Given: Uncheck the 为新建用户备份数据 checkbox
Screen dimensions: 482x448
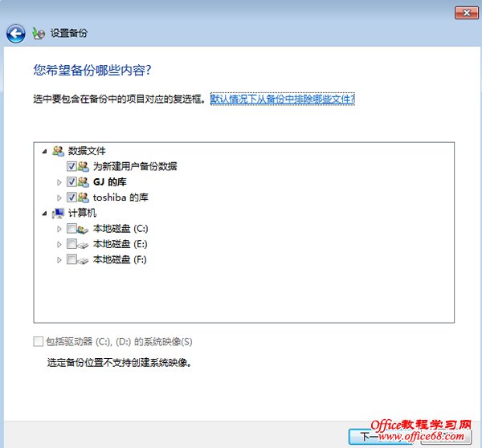Looking at the screenshot, I should pyautogui.click(x=71, y=166).
